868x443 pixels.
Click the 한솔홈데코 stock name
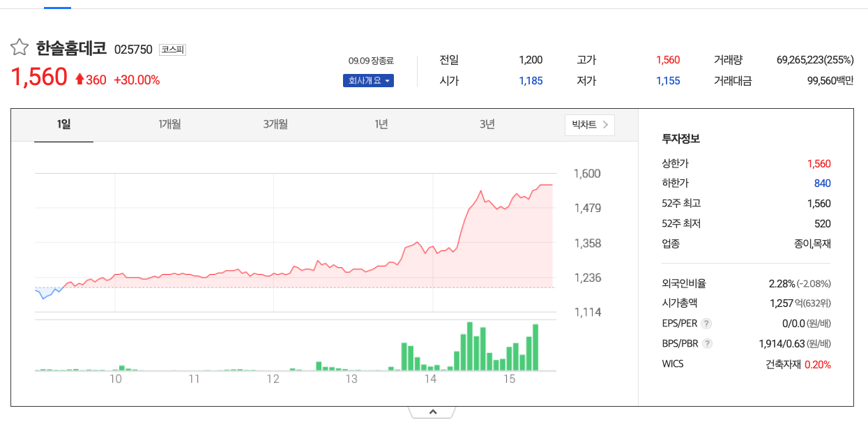(71, 49)
